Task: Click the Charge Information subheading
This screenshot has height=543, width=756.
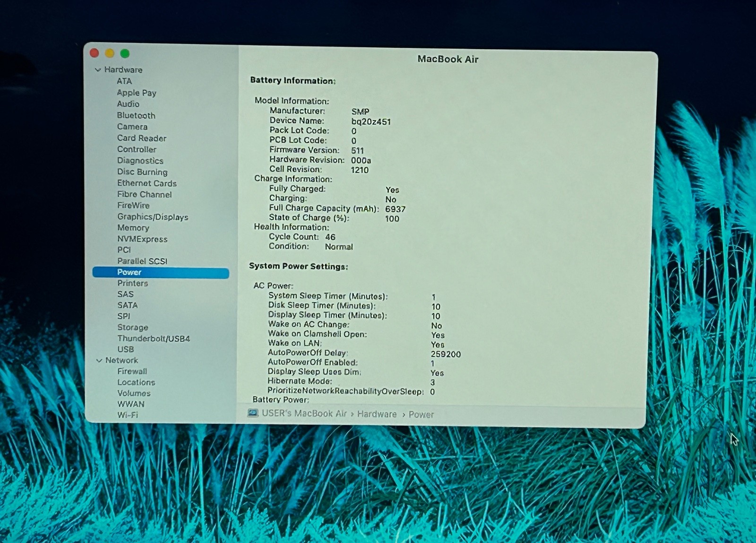Action: point(293,179)
